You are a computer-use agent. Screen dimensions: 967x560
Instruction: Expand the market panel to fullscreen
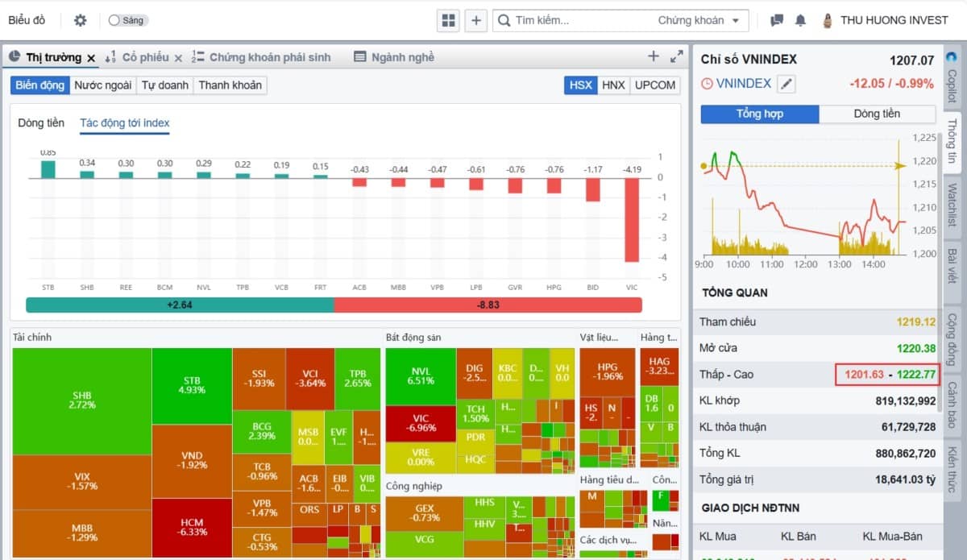click(x=677, y=56)
